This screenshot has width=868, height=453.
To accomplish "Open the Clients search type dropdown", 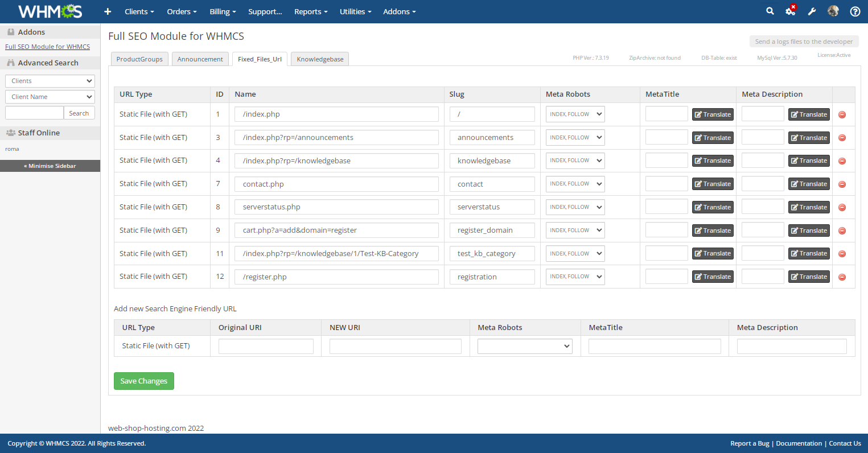I will (50, 81).
